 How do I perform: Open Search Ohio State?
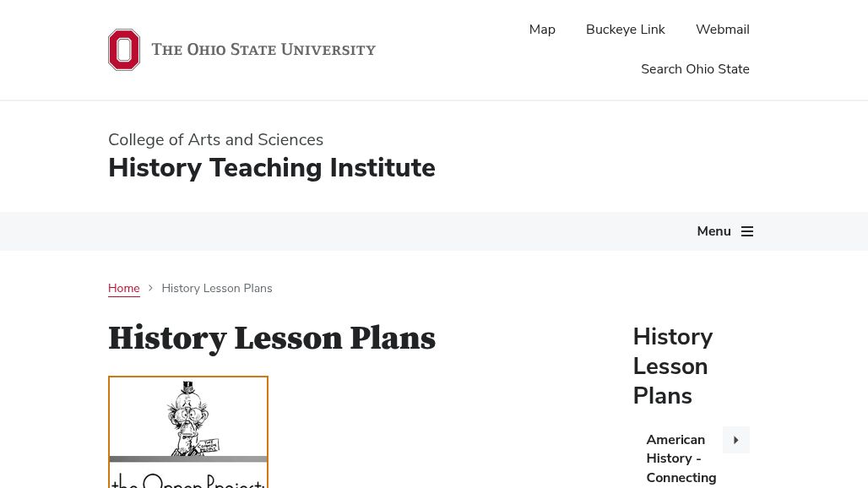[x=695, y=69]
